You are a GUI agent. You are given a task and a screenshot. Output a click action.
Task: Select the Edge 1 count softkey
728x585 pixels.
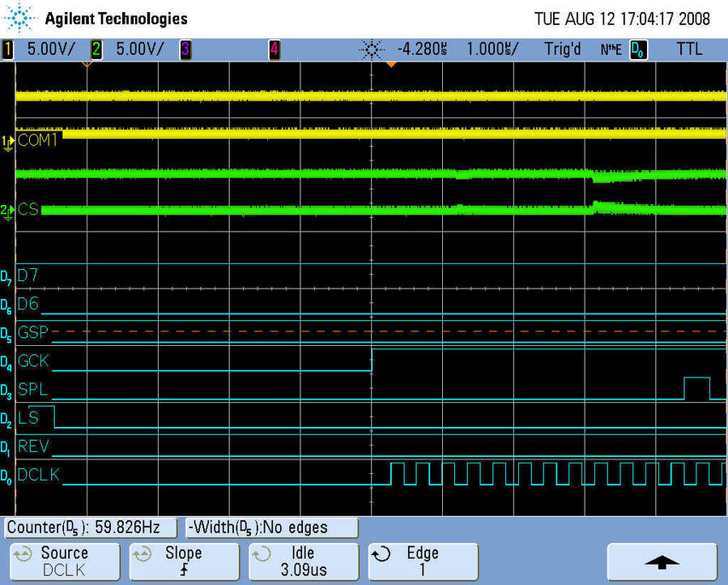point(422,561)
